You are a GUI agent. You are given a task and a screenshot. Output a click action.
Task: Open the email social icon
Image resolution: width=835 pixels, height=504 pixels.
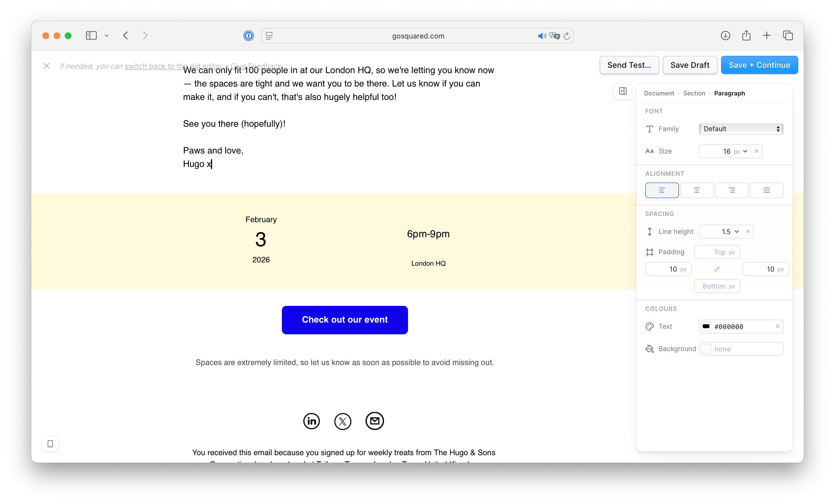pyautogui.click(x=375, y=421)
